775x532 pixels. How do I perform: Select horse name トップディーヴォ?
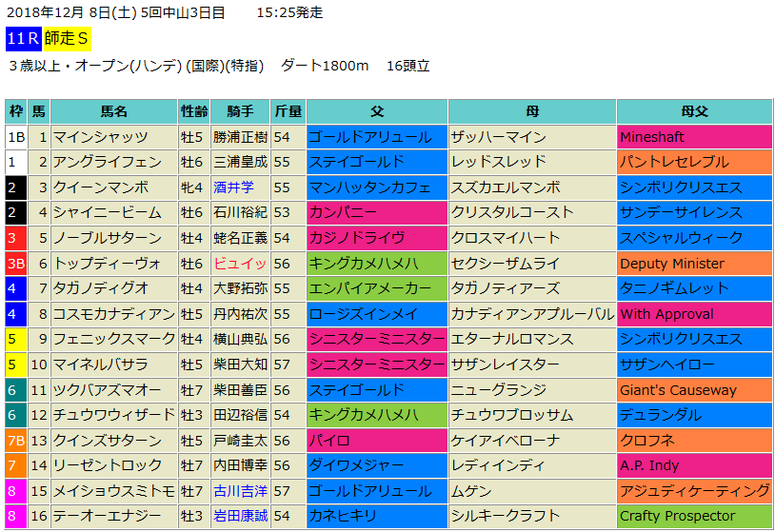(108, 264)
